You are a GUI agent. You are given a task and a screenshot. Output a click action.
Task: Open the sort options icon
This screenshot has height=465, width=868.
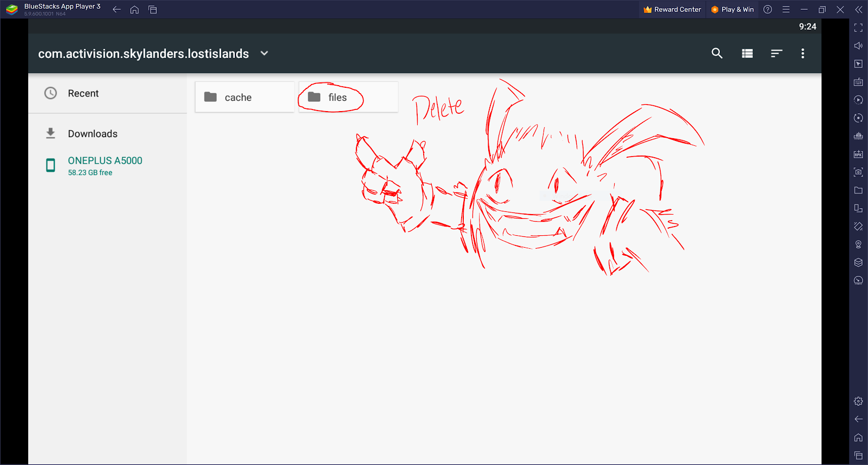coord(776,53)
